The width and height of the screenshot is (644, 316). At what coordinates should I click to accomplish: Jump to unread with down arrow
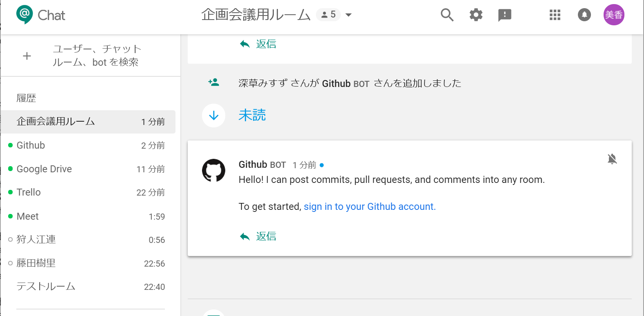coord(213,116)
